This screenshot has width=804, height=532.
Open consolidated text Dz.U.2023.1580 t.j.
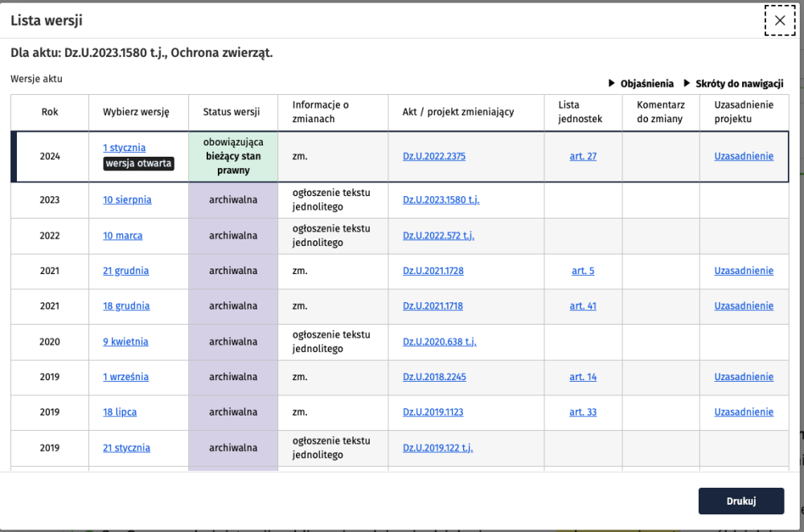tap(441, 200)
